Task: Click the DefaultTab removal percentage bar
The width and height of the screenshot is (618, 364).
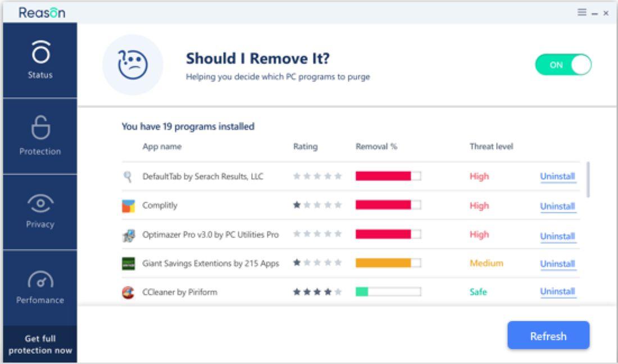Action: [388, 176]
